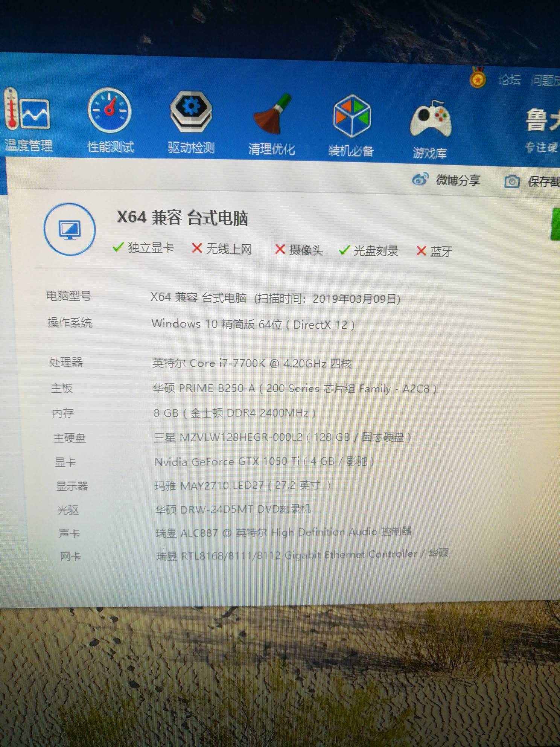The width and height of the screenshot is (560, 747).
Task: Click the 三星 MZVLW128HEGR disk value
Action: [x=283, y=437]
